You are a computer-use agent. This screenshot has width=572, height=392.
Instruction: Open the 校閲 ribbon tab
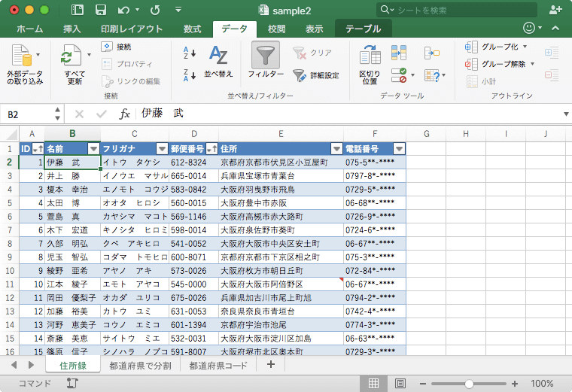276,29
